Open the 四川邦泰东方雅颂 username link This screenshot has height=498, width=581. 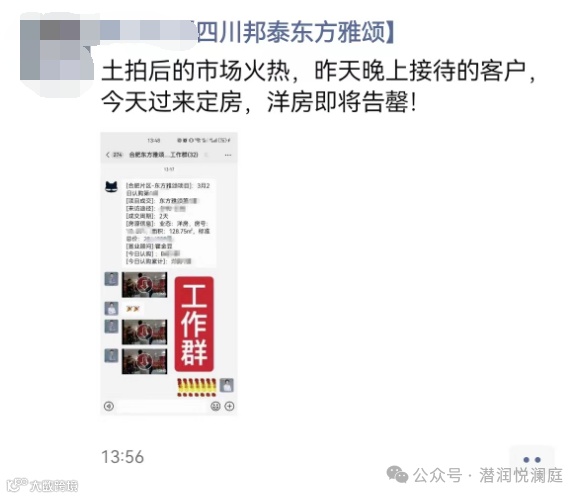(x=295, y=32)
